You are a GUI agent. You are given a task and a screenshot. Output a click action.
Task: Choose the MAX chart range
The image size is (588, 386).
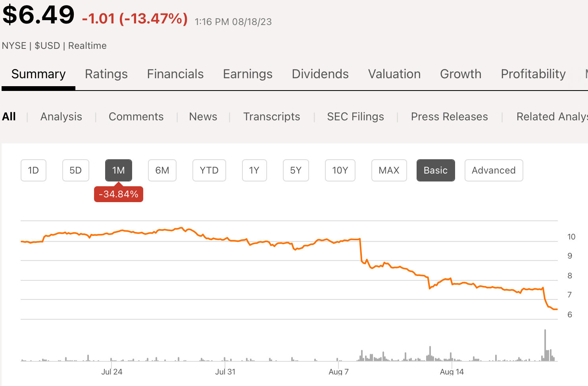pyautogui.click(x=389, y=170)
